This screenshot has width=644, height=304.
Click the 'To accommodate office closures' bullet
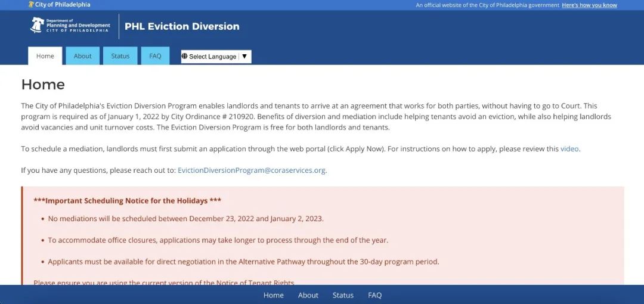point(218,240)
